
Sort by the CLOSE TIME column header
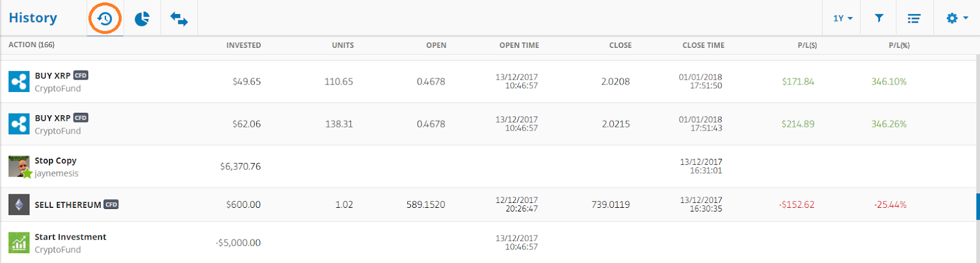point(703,45)
